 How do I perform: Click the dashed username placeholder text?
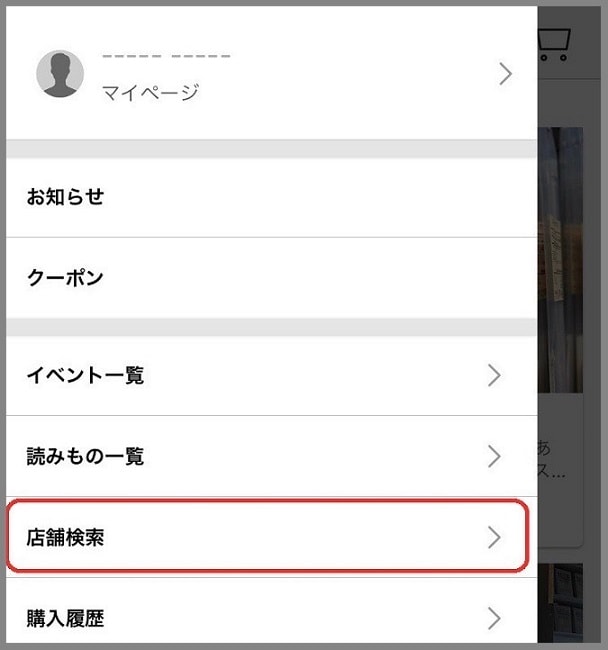166,56
